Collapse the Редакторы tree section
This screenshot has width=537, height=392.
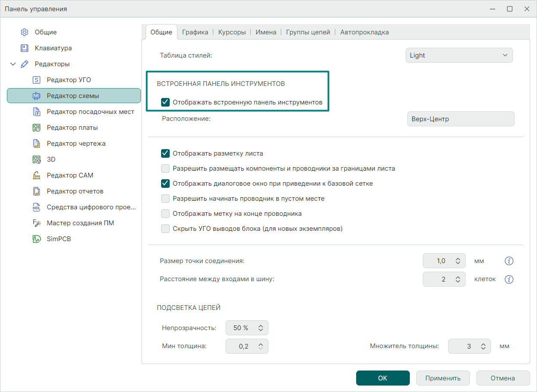click(13, 64)
